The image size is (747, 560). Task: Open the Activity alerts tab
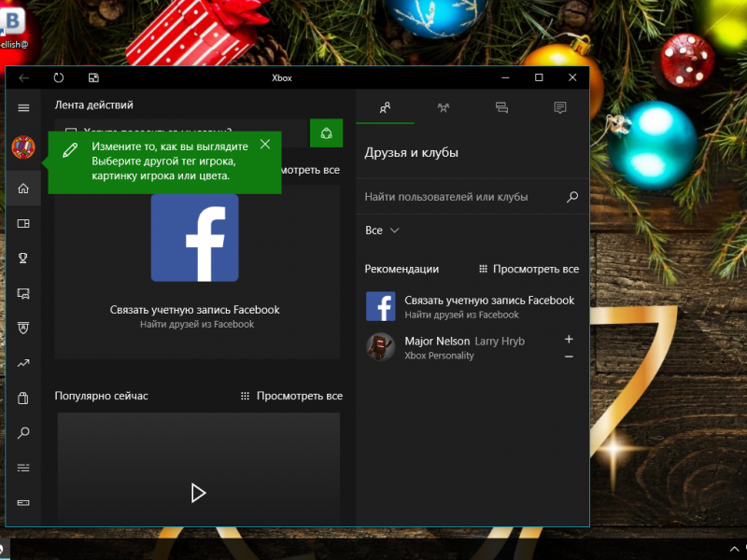click(x=559, y=107)
